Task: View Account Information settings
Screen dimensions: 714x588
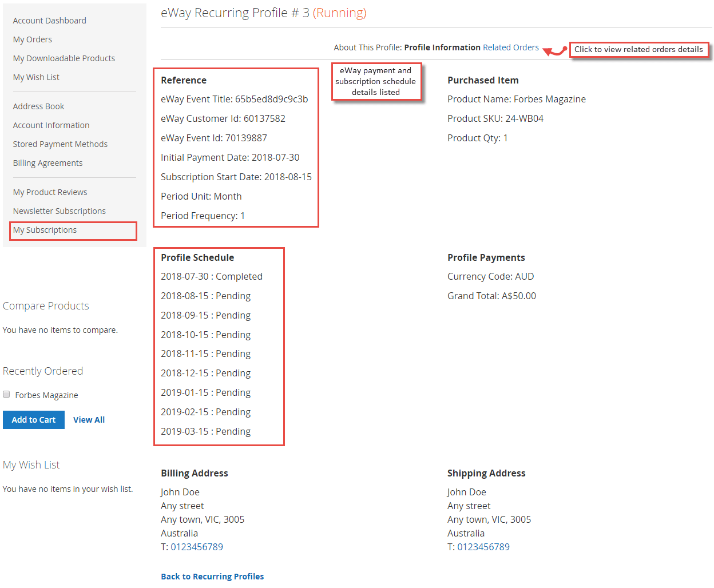Action: coord(51,125)
